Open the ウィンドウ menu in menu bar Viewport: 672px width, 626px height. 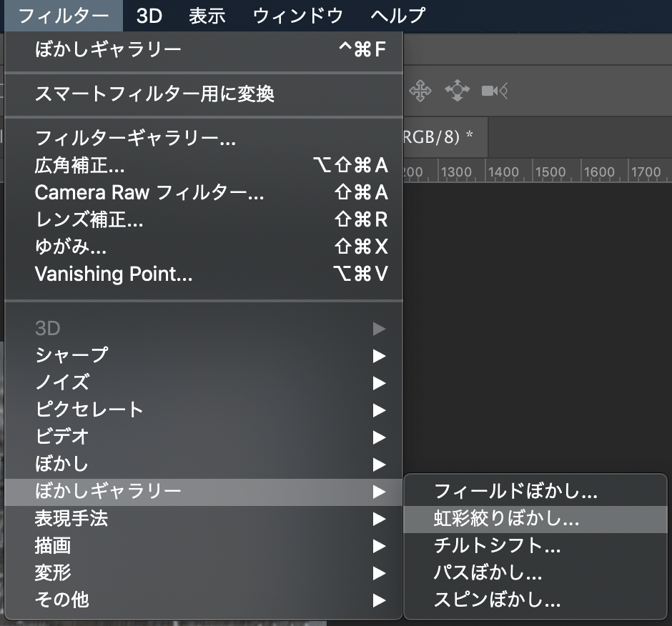coord(298,15)
